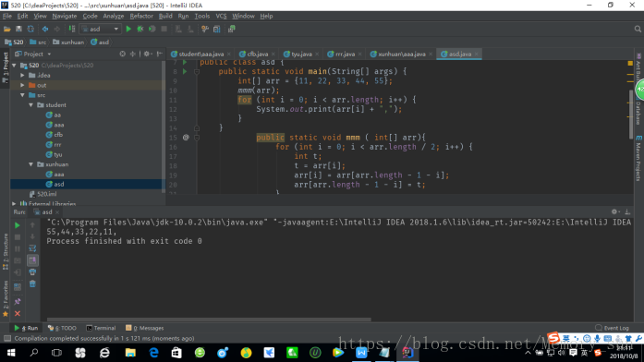Image resolution: width=644 pixels, height=362 pixels.
Task: Collapse the 520 project root node
Action: pyautogui.click(x=15, y=66)
